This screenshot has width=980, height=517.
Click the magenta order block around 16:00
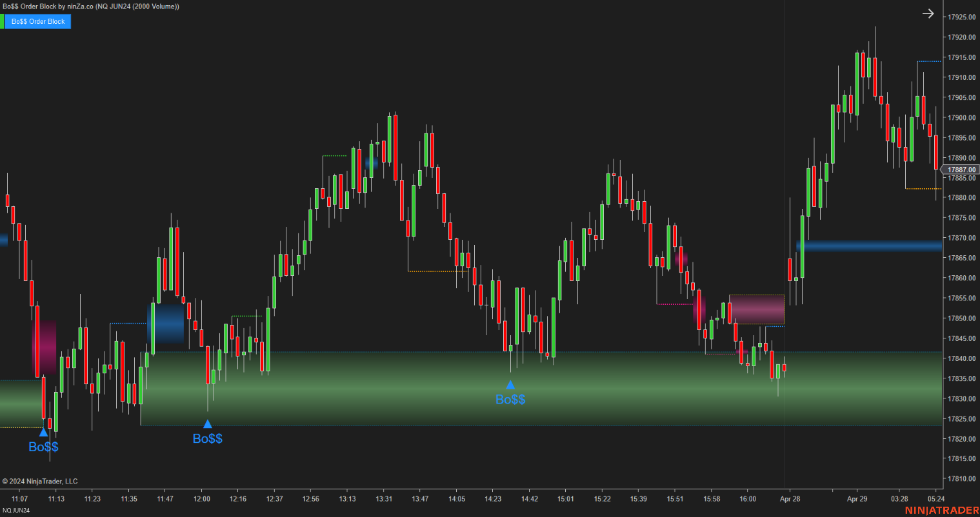(x=756, y=310)
